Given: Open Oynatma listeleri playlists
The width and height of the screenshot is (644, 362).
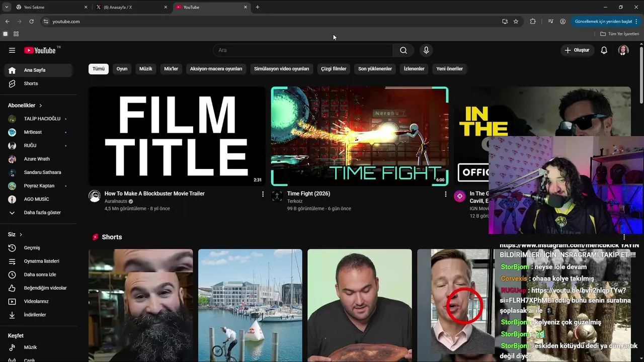Looking at the screenshot, I should [x=38, y=261].
